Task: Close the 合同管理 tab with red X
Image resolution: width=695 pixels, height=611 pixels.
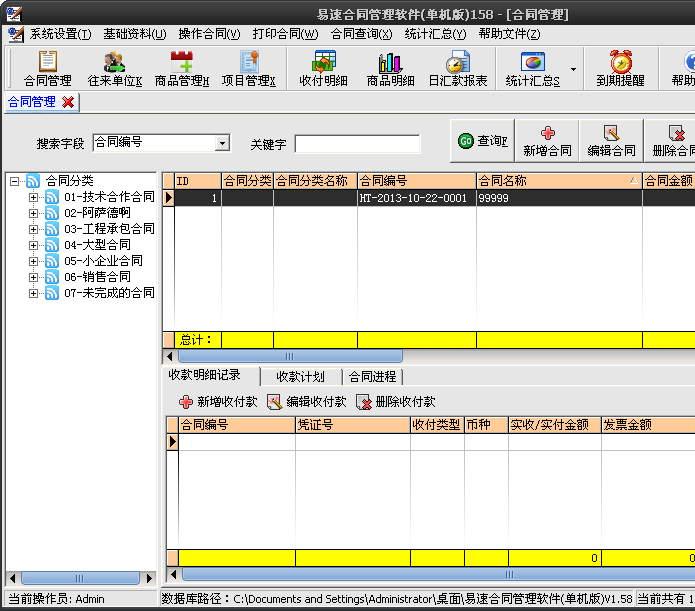Action: tap(68, 102)
